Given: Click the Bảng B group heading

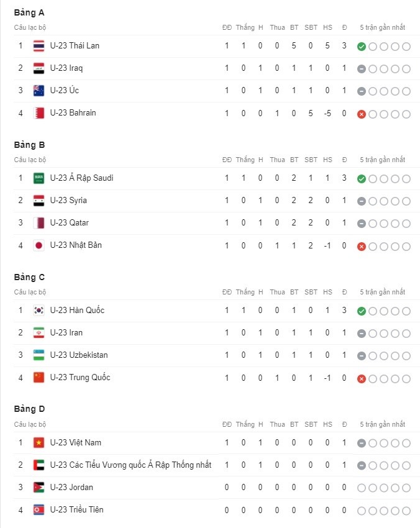Looking at the screenshot, I should coord(29,145).
